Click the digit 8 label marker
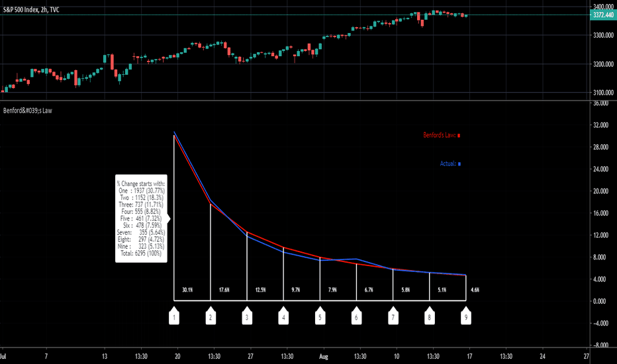 429,316
